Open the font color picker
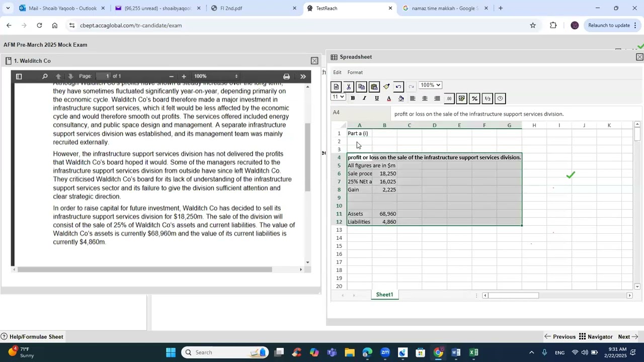The height and width of the screenshot is (362, 644). tap(389, 99)
